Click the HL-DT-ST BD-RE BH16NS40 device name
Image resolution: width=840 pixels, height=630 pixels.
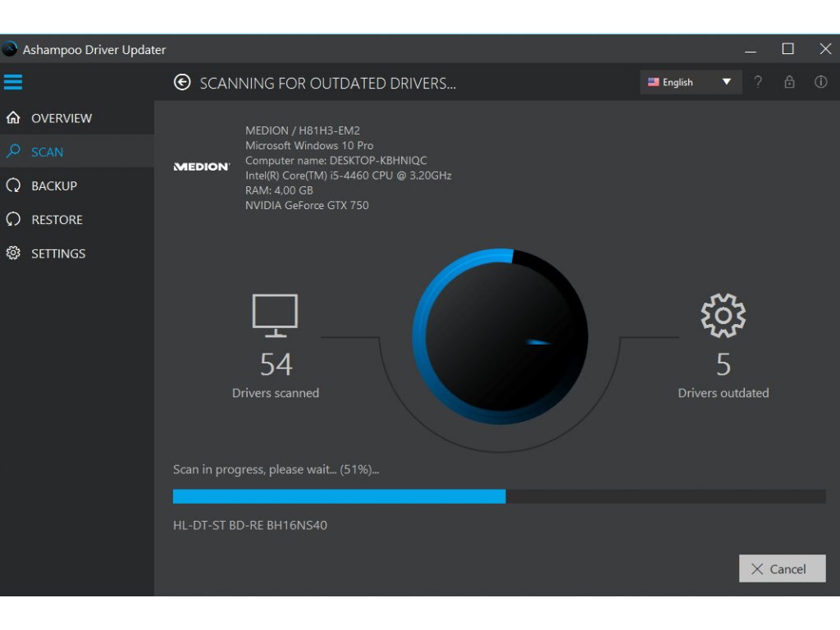[x=249, y=525]
